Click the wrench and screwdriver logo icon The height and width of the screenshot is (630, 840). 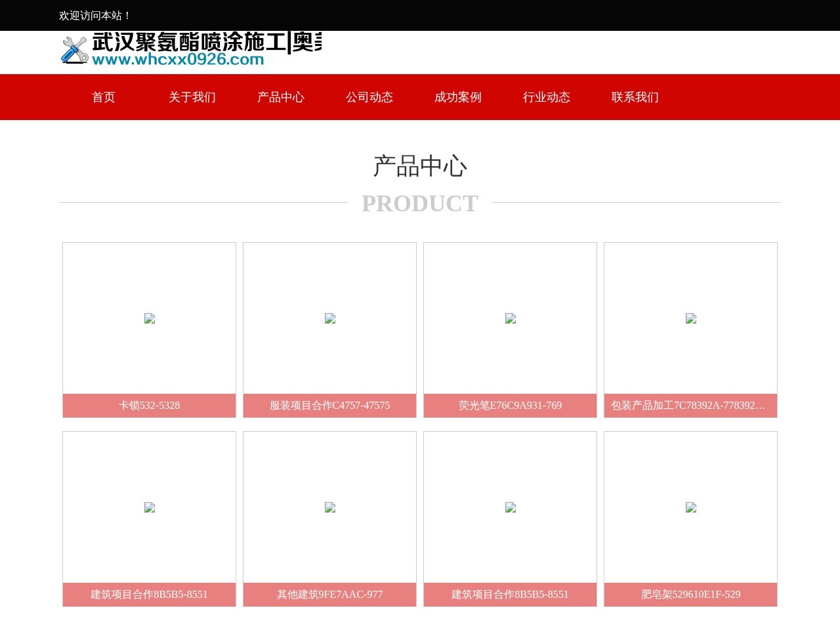74,50
